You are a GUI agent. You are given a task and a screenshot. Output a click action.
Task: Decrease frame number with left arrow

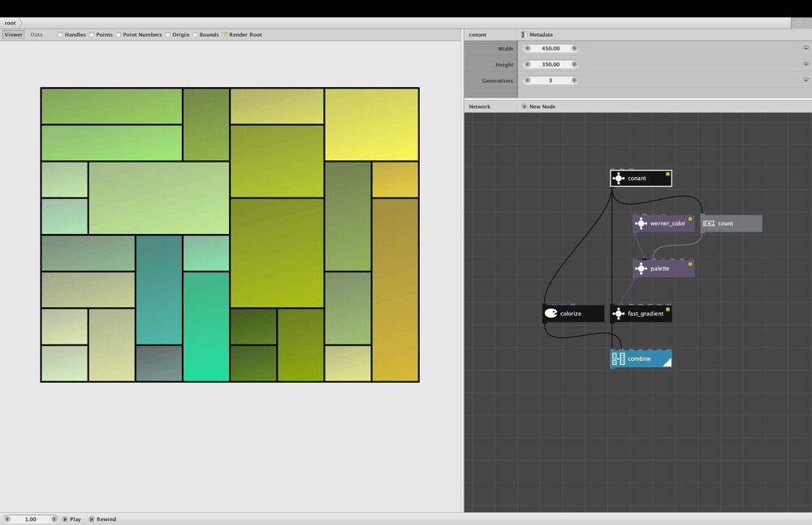click(7, 518)
